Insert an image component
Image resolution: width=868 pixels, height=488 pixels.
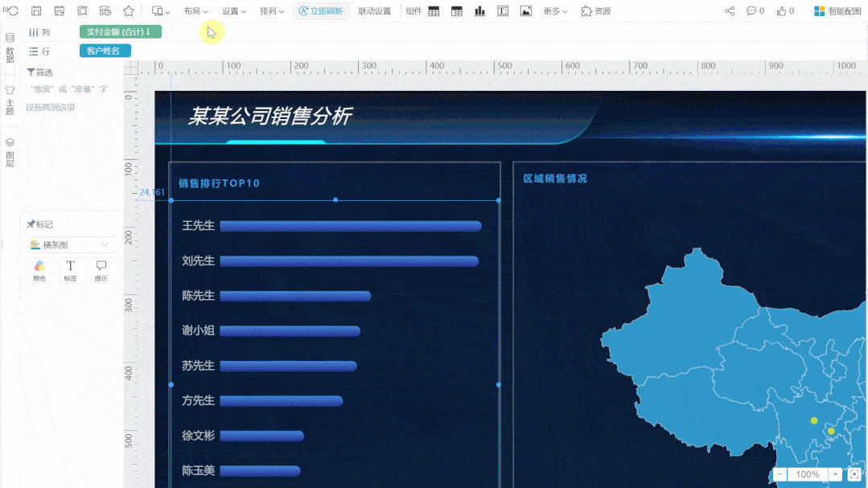click(x=526, y=11)
